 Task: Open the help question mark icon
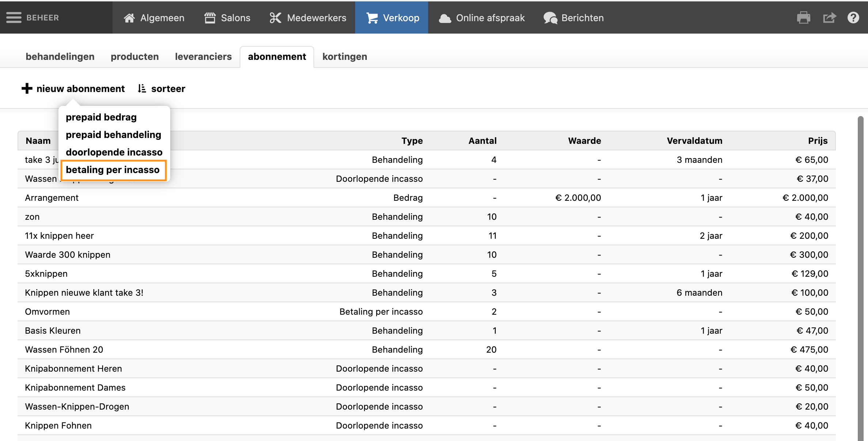[x=853, y=18]
